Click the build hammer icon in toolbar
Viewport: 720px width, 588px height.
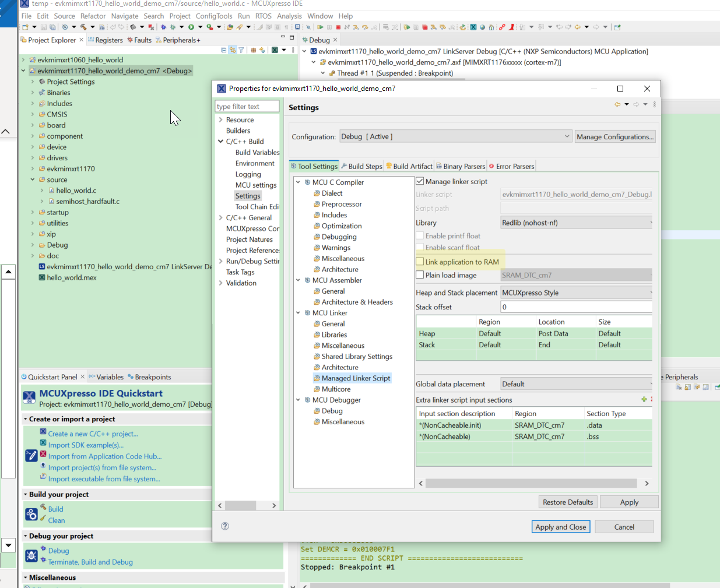pyautogui.click(x=83, y=27)
